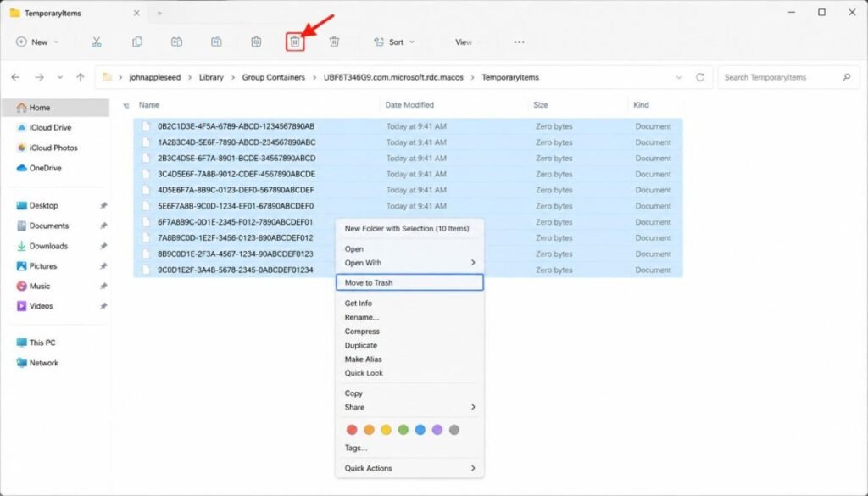
Task: Click UBF8T346G9.com.microsoft.rdc.macos breadcrumb
Action: click(393, 77)
